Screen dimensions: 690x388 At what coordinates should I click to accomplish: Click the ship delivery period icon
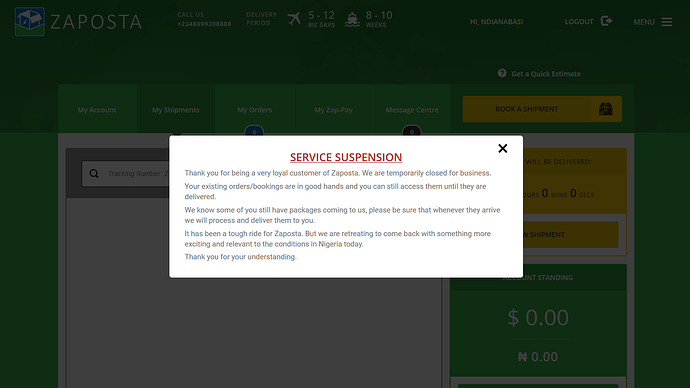(x=352, y=20)
